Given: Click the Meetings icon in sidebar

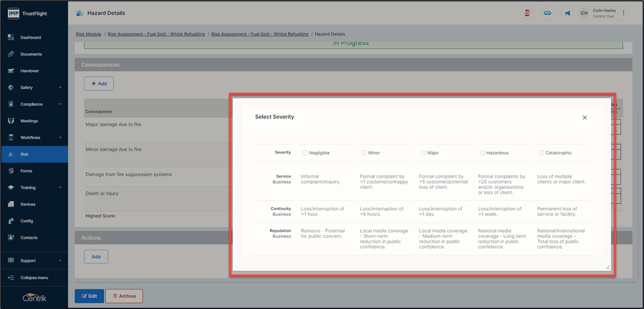Looking at the screenshot, I should click(11, 121).
